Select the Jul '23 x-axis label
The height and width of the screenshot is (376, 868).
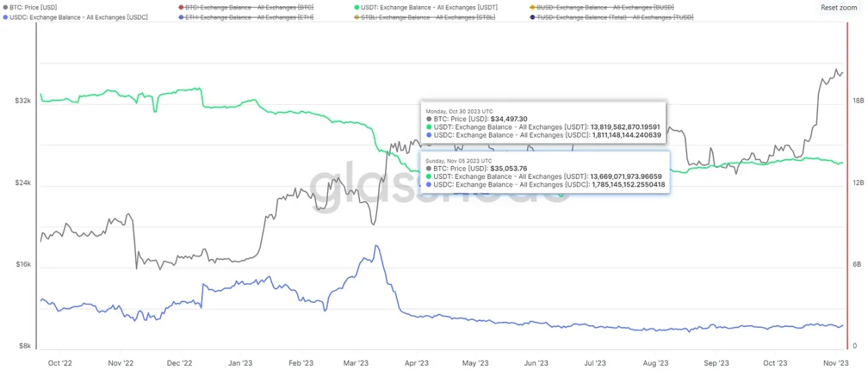pyautogui.click(x=595, y=363)
